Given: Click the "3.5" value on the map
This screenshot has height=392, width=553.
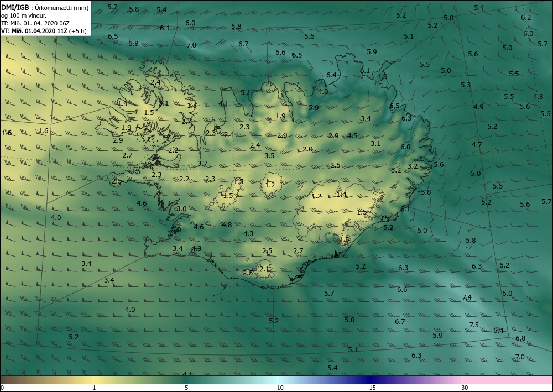Looking at the screenshot, I should 269,155.
